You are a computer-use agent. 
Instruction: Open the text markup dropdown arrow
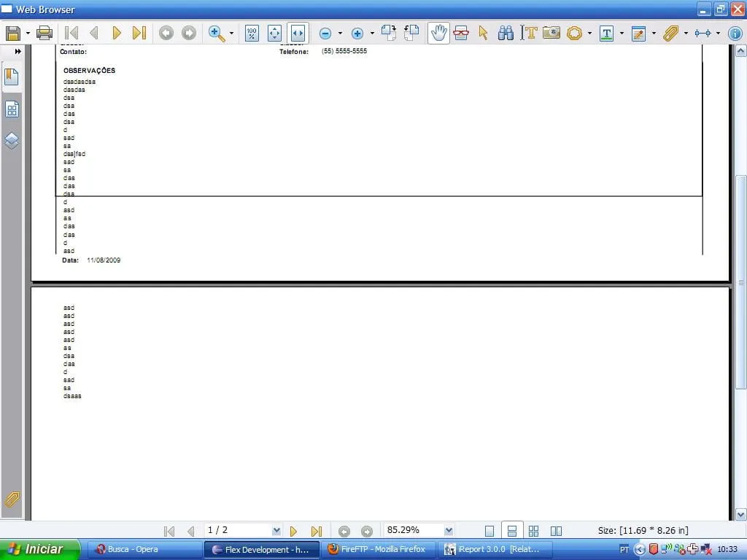point(622,34)
